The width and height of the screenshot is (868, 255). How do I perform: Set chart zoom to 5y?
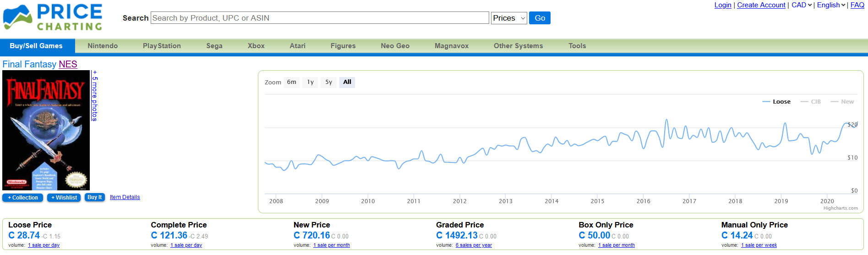[x=328, y=82]
